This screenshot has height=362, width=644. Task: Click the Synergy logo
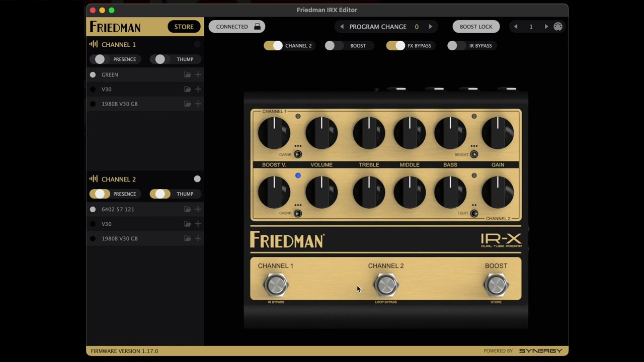(541, 351)
